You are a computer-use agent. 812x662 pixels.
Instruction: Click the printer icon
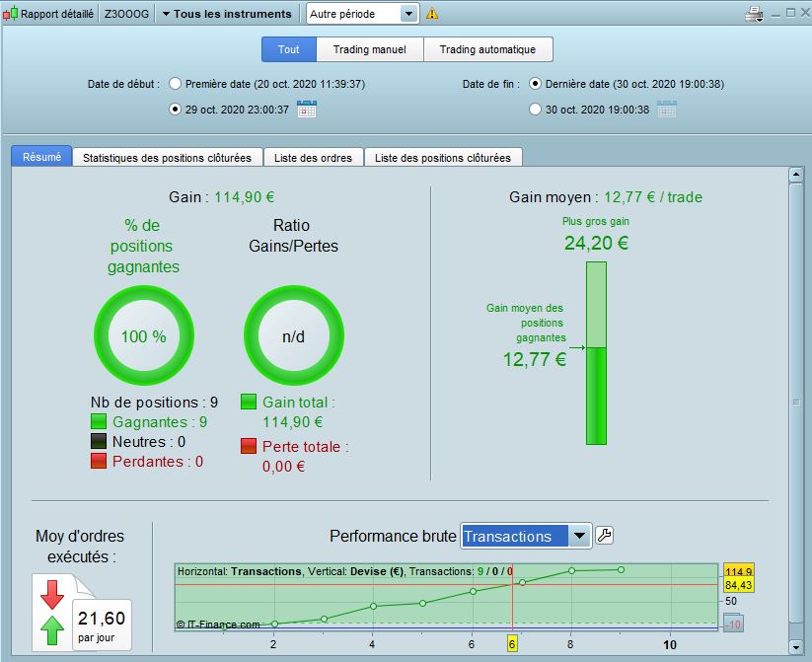753,14
